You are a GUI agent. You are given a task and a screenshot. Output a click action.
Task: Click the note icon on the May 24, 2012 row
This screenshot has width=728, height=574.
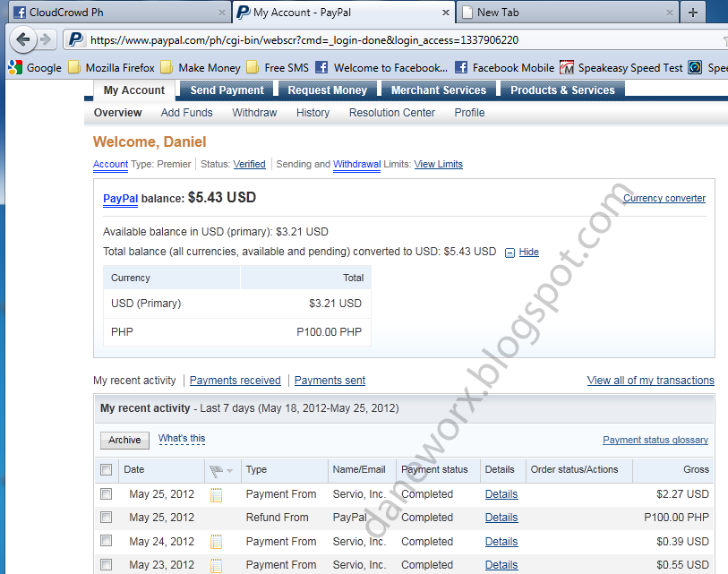click(216, 542)
